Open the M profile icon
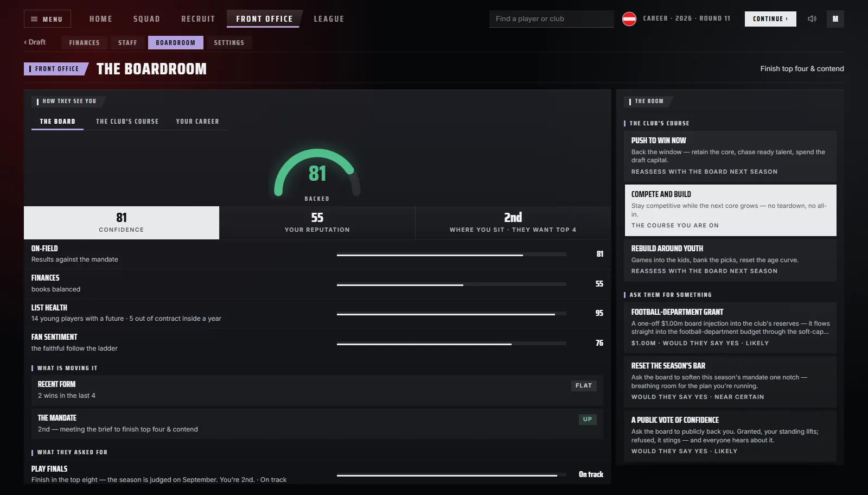The image size is (868, 495). [x=835, y=19]
